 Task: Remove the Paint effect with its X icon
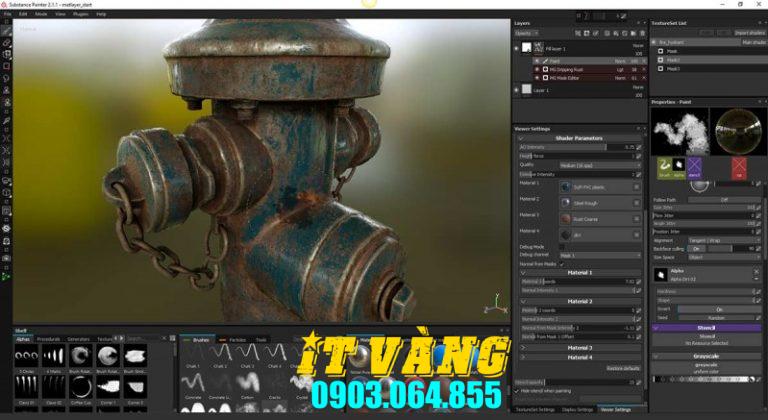coord(644,61)
